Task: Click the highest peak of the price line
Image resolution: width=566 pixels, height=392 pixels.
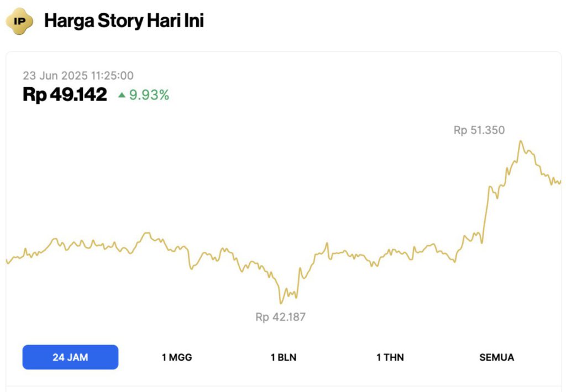Action: click(520, 141)
